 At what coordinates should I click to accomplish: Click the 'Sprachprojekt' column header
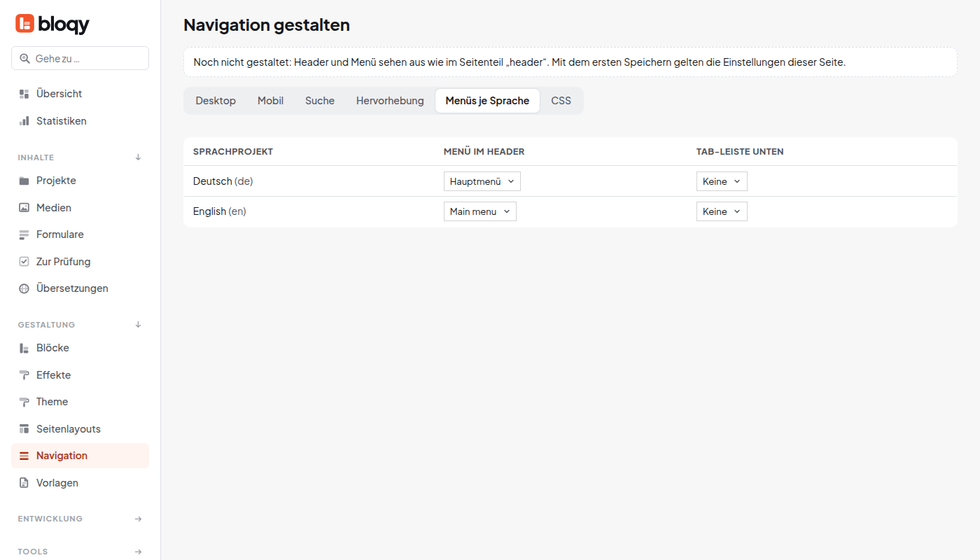(233, 151)
